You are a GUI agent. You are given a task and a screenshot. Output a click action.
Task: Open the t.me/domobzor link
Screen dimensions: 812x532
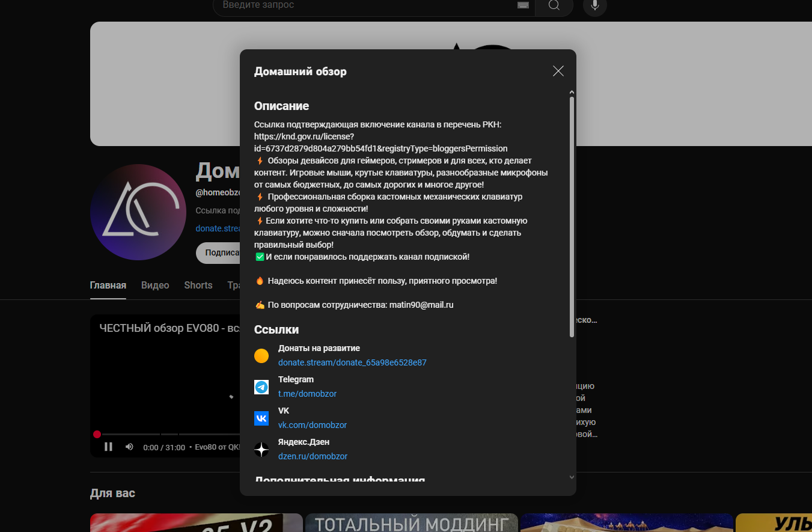(307, 394)
